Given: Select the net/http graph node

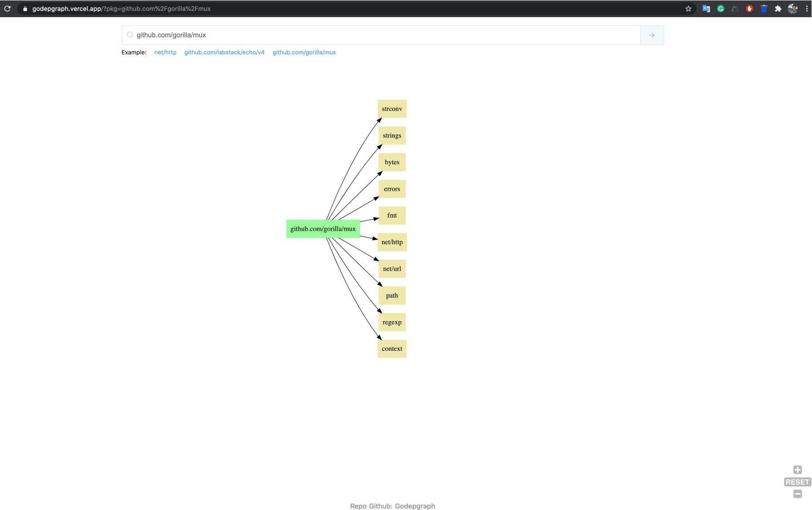Looking at the screenshot, I should (x=392, y=242).
